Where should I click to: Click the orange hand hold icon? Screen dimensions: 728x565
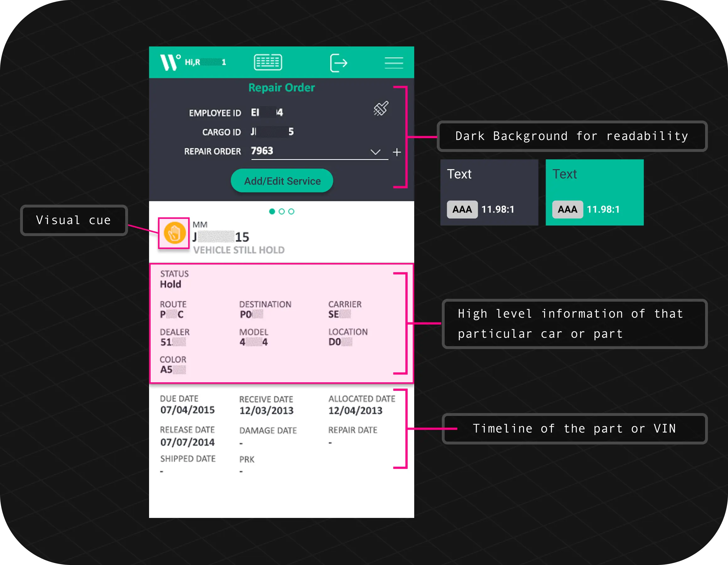(174, 233)
